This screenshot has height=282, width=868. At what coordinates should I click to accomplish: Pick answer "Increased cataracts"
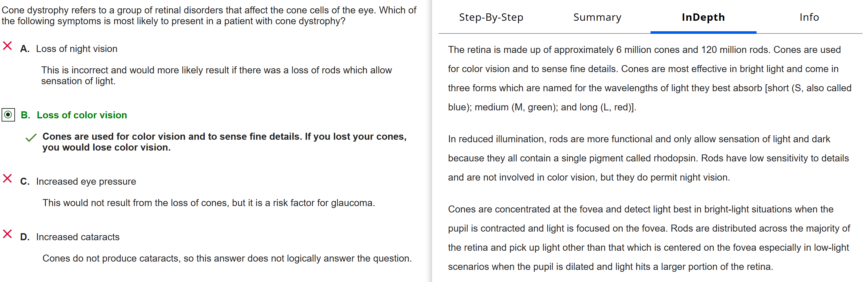[x=78, y=237]
